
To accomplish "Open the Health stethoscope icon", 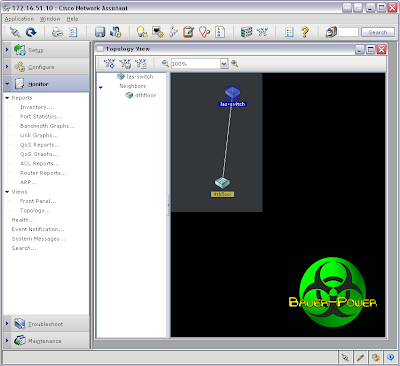I will click(204, 32).
